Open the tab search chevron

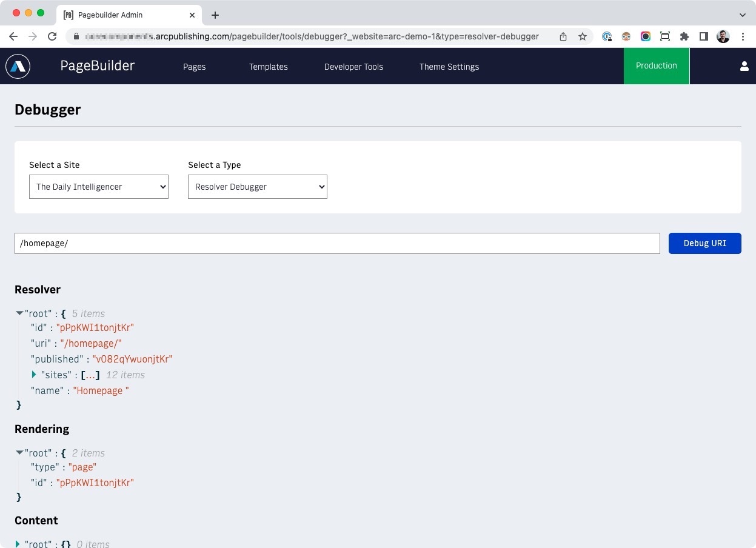tap(743, 15)
